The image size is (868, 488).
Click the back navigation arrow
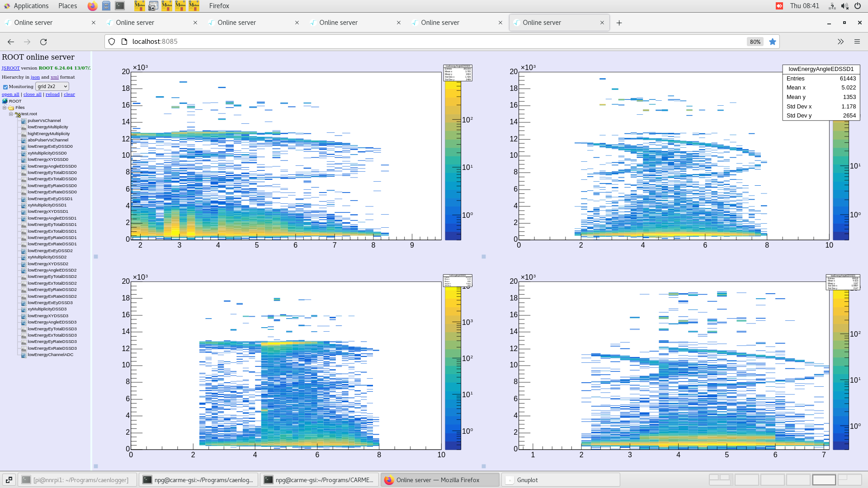[x=10, y=42]
